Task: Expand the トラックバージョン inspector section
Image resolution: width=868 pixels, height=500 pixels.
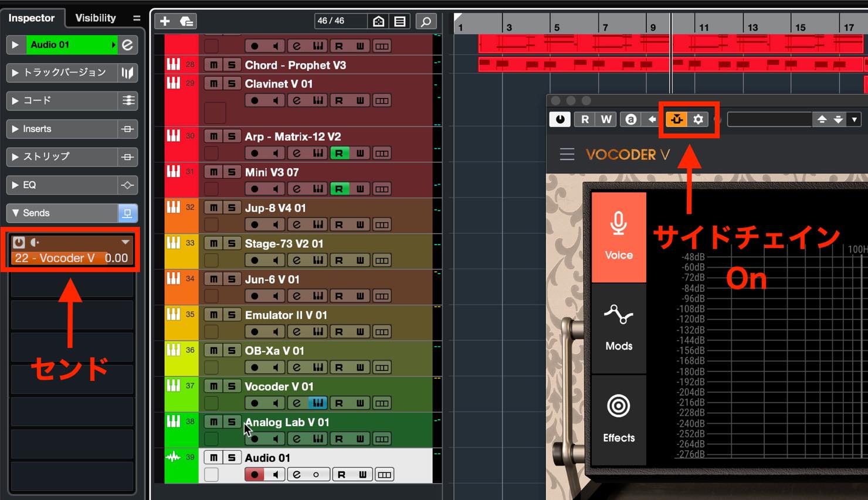Action: click(x=15, y=73)
